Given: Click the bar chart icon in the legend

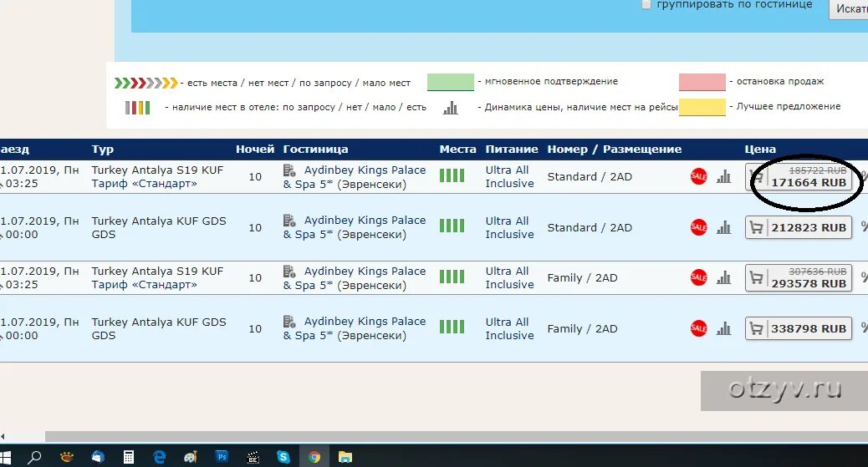Looking at the screenshot, I should pos(451,107).
